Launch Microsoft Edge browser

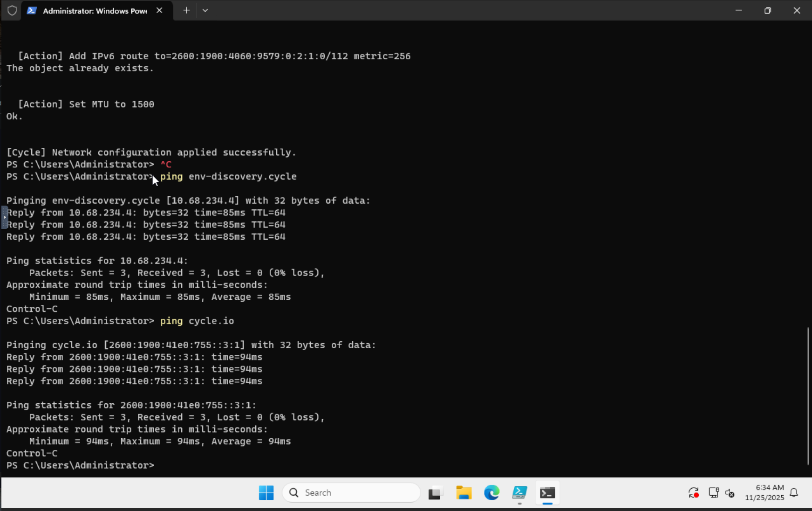tap(491, 492)
